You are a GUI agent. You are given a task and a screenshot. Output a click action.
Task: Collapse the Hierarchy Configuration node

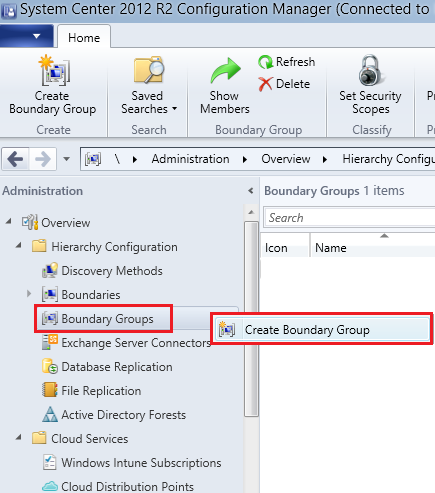(19, 246)
